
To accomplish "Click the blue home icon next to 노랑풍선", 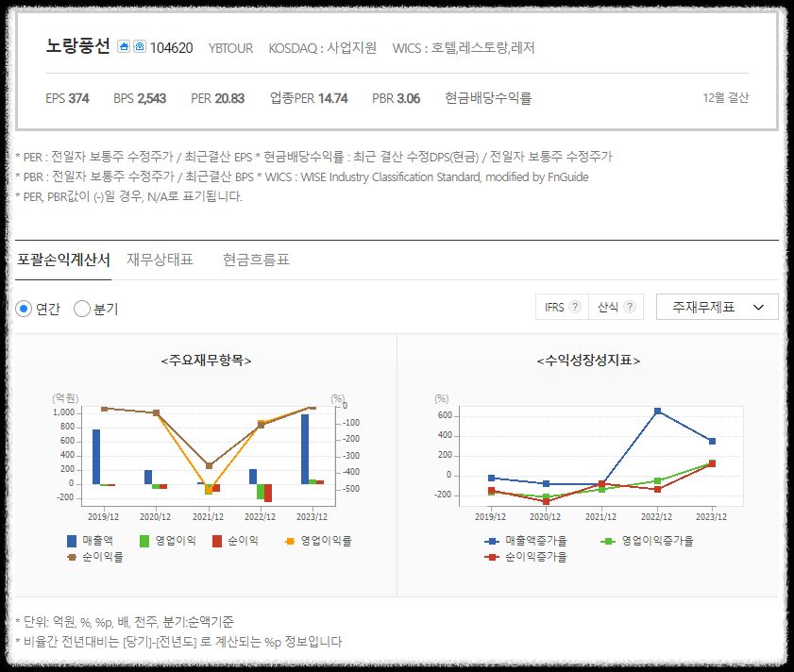I will [x=124, y=46].
